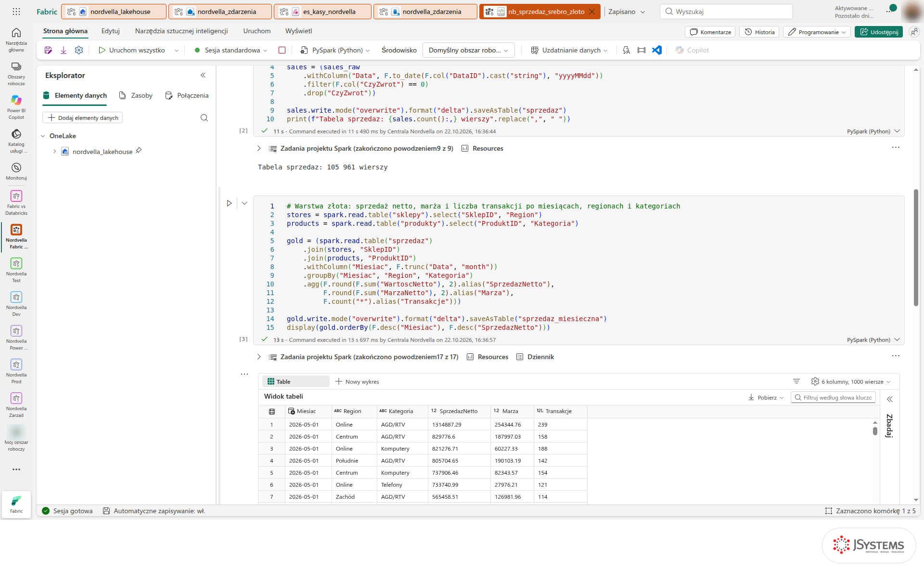Open Pobierz download dropdown in table

pyautogui.click(x=766, y=397)
